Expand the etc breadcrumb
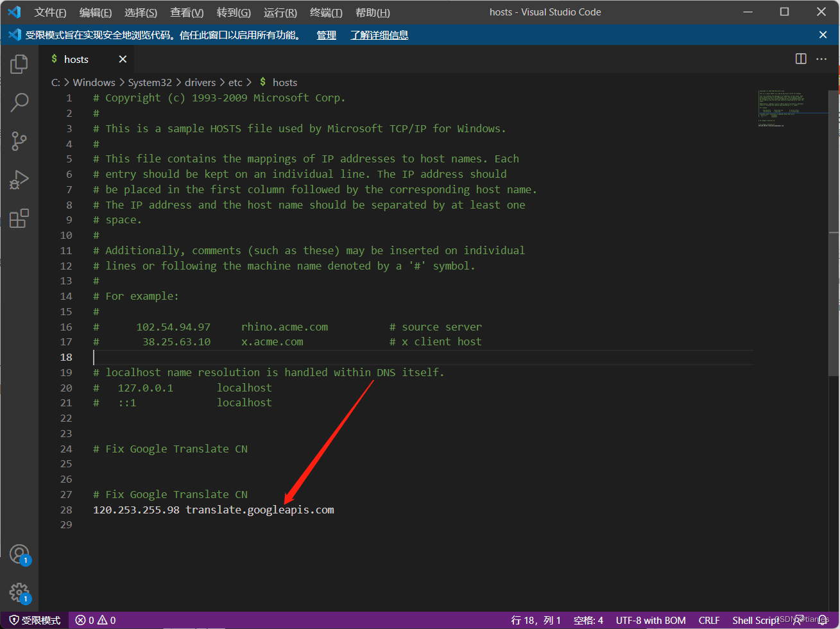Image resolution: width=840 pixels, height=629 pixels. click(236, 82)
